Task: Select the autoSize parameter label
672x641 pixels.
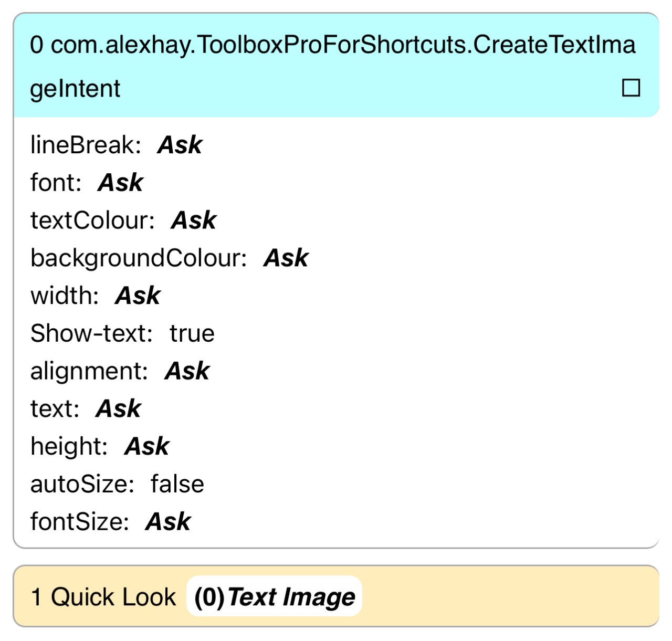Action: (x=82, y=484)
